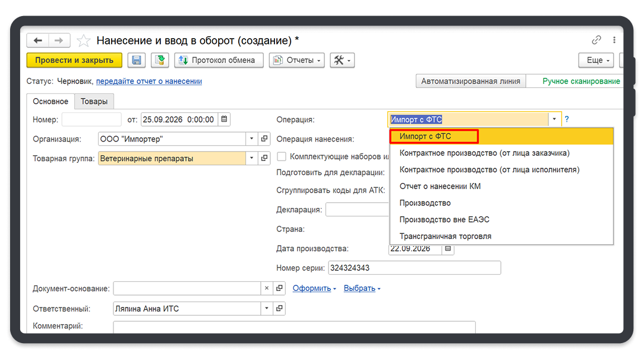644x358 pixels.
Task: Click the forward arrow navigation icon
Action: pos(59,40)
